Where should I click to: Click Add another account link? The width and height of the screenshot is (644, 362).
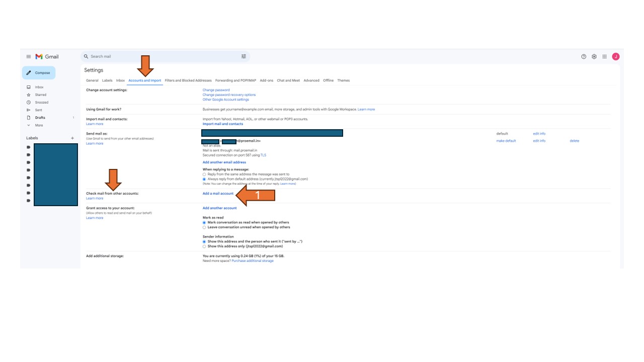[x=219, y=208]
